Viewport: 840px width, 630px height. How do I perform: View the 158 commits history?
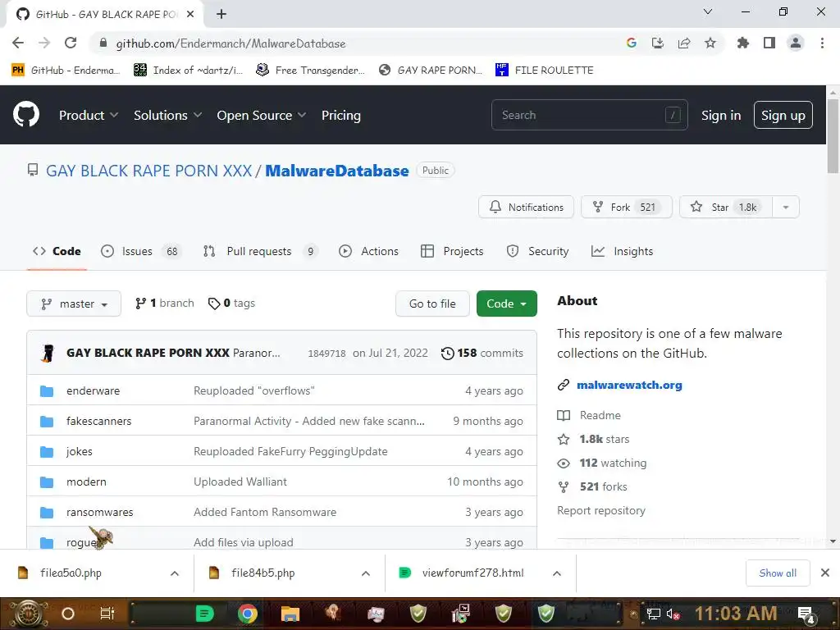(x=482, y=353)
